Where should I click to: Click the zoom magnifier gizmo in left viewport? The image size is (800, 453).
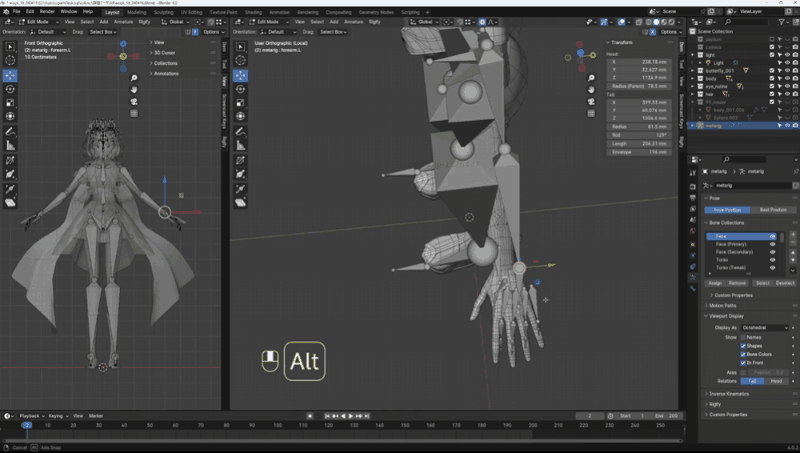coord(134,77)
